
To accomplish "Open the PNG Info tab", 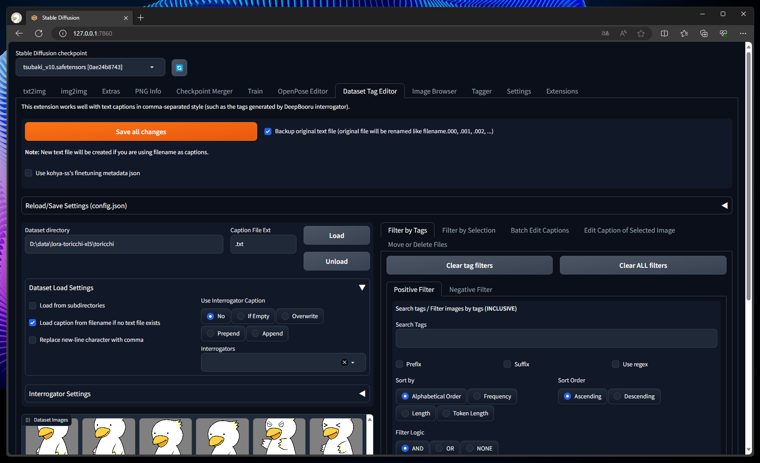I will tap(148, 91).
